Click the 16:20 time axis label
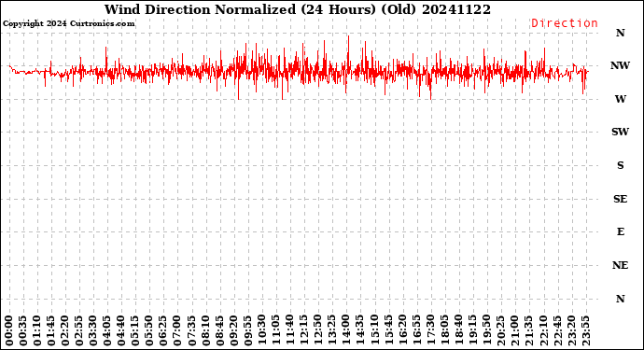The image size is (644, 350). point(402,331)
